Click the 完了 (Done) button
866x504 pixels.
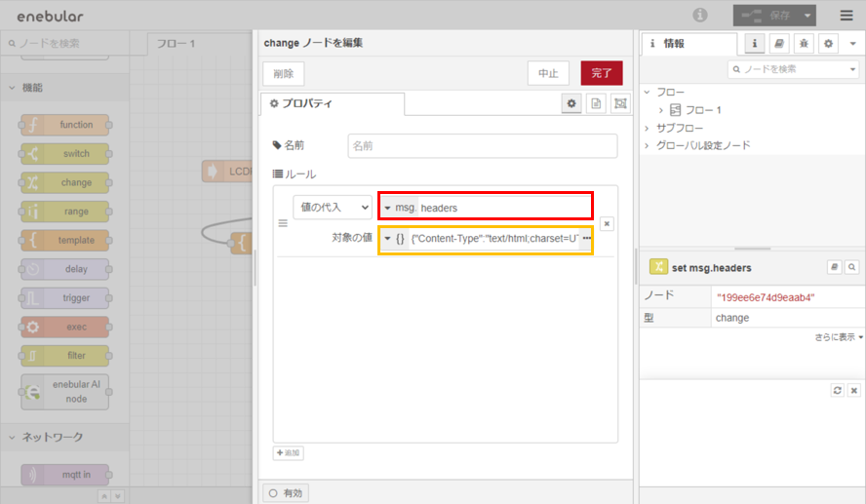click(x=602, y=73)
